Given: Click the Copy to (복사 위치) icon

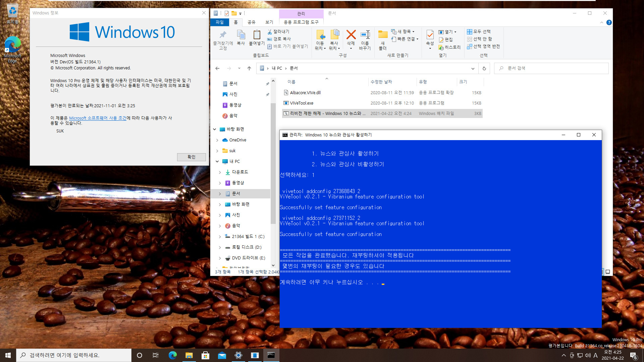Looking at the screenshot, I should click(334, 35).
